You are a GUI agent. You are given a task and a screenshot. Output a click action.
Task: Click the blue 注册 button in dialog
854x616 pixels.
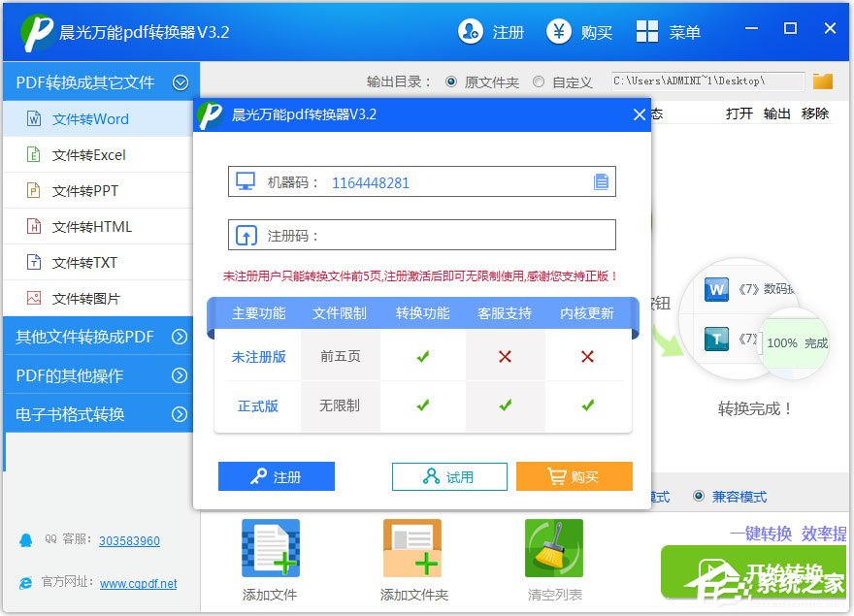click(x=277, y=476)
